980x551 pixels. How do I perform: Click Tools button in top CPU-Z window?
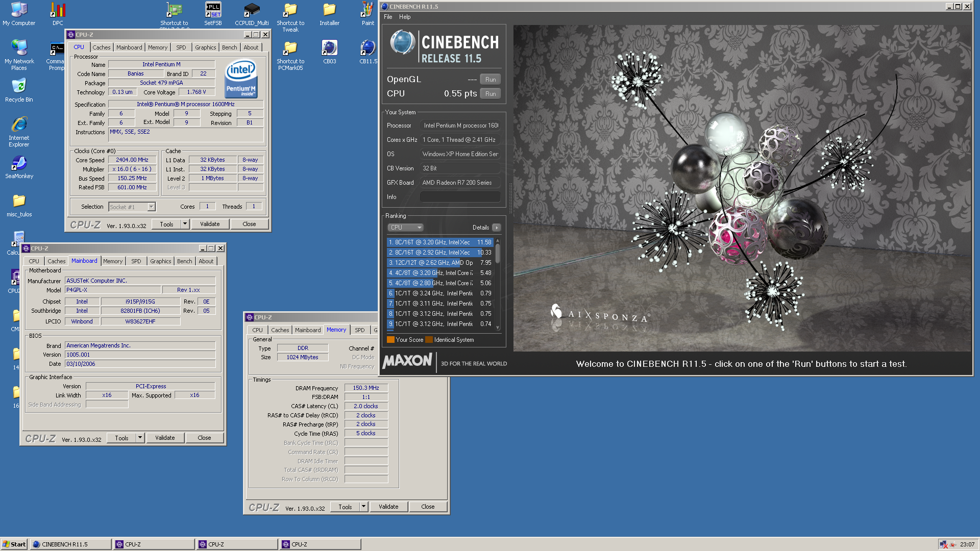pos(167,224)
